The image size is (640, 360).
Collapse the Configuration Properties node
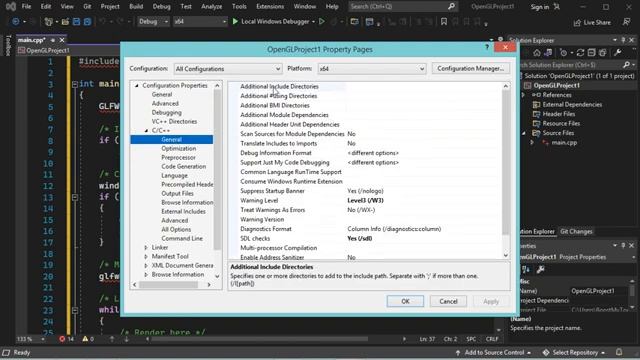coord(137,86)
